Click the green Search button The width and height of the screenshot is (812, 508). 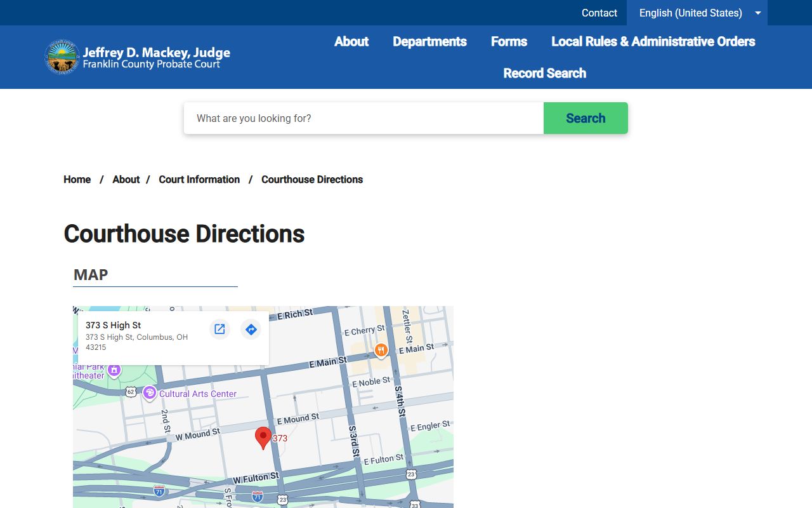[586, 118]
